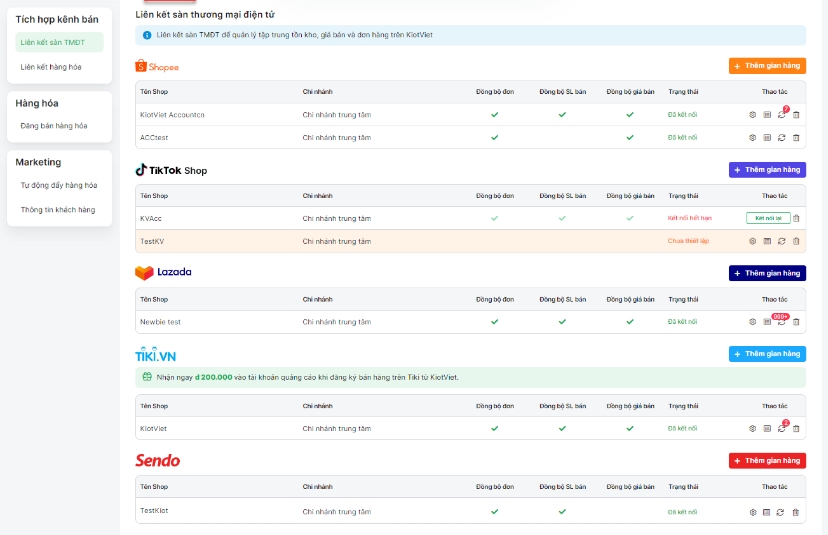
Task: Select the TestKiot shop name
Action: 154,511
